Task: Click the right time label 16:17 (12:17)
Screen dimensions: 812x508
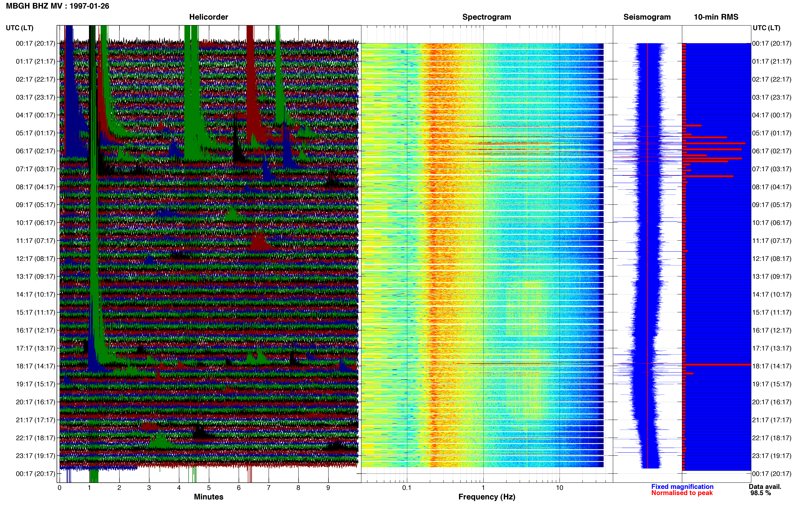Action: [772, 330]
